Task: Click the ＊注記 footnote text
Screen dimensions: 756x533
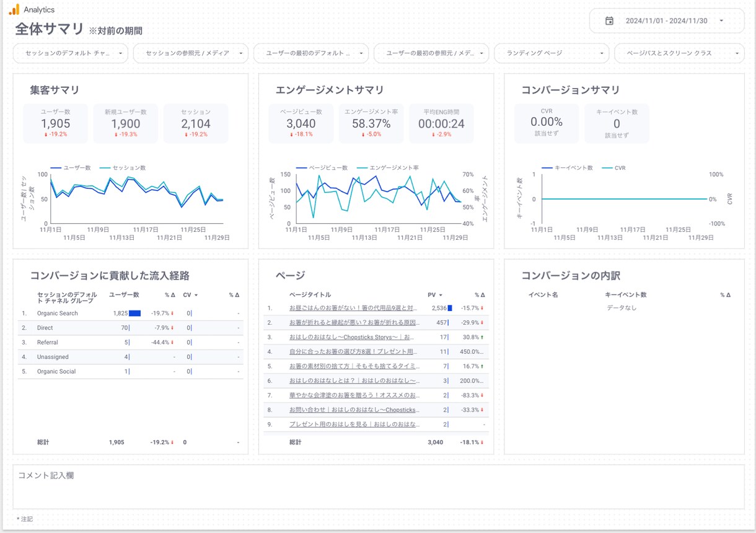Action: point(25,519)
